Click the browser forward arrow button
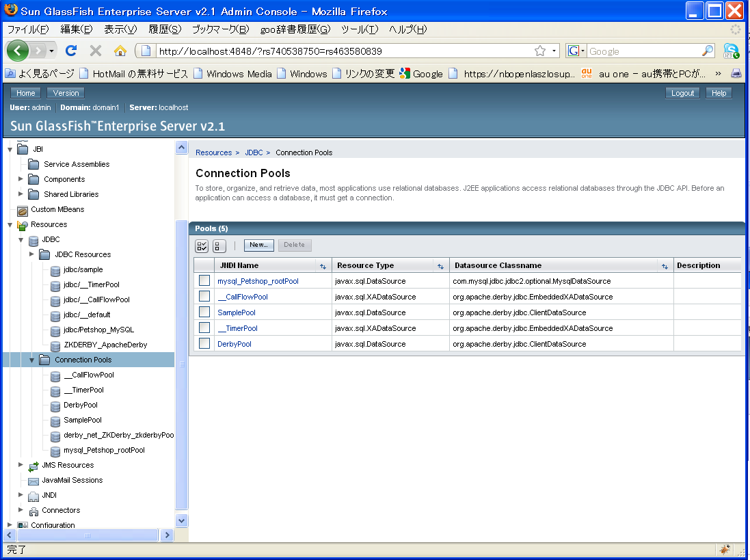Screen dimensions: 750x560 pos(38,50)
